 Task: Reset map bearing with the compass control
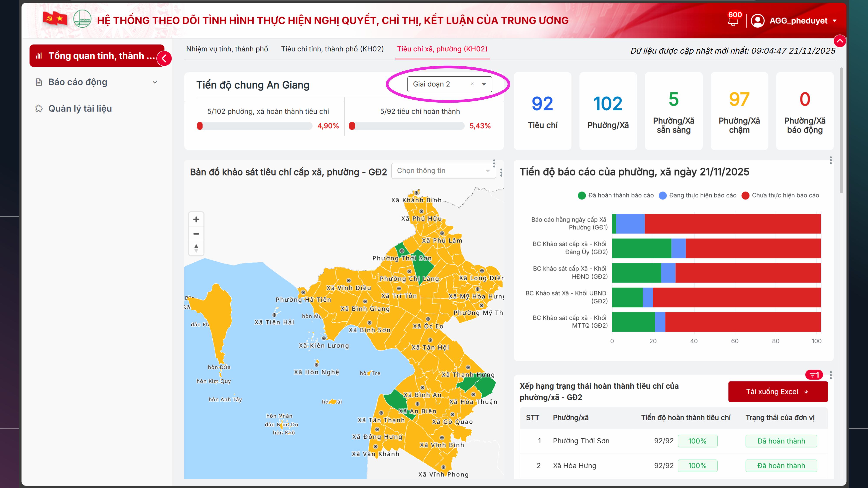pyautogui.click(x=196, y=249)
